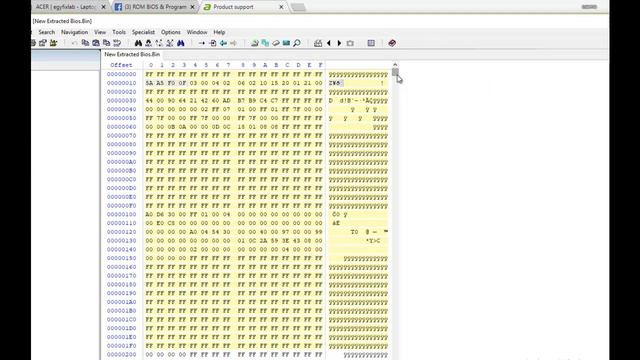Screen dimensions: 640x360
Task: Click the ASCII text column in row 00000030
Action: pos(358,101)
